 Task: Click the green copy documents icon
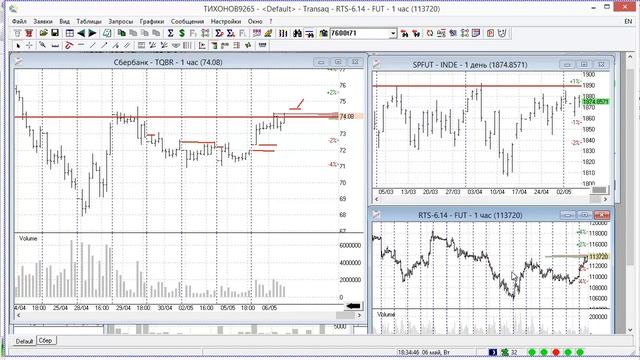[x=122, y=33]
